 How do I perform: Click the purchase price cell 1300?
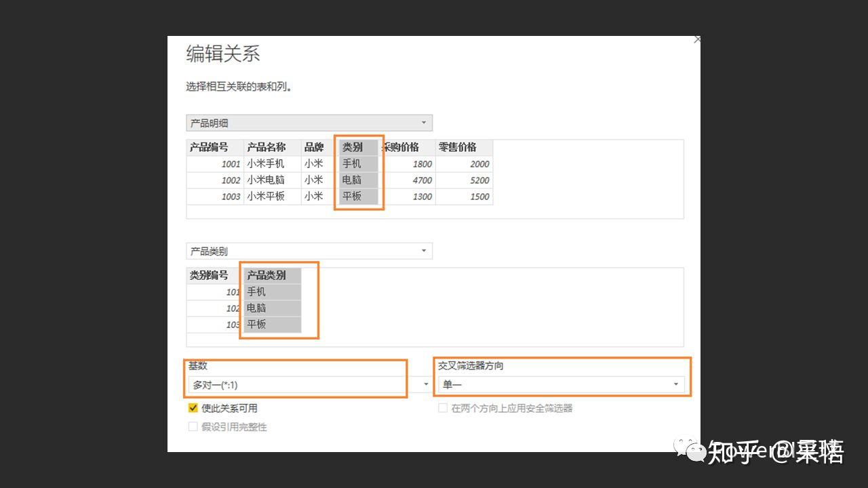click(407, 197)
